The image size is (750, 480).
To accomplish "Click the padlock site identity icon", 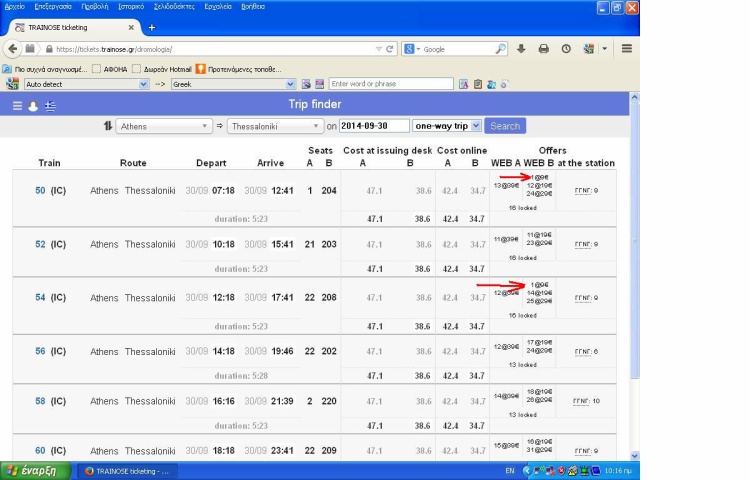I will [x=49, y=49].
